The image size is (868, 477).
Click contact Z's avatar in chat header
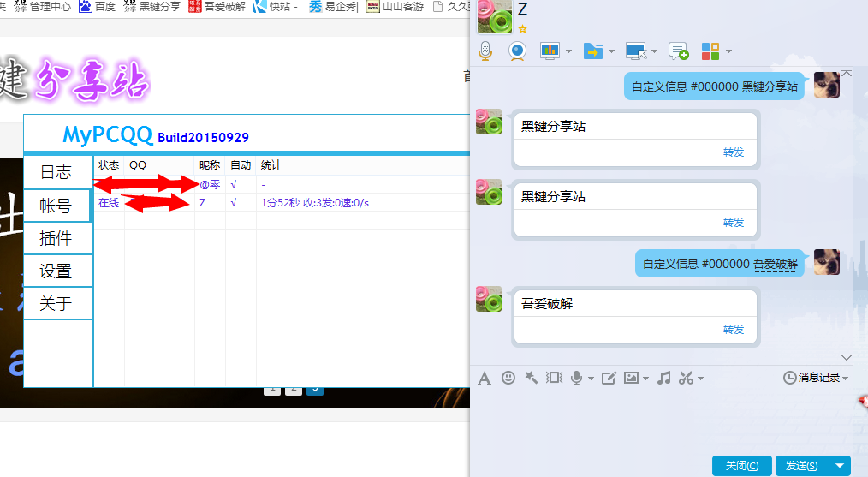click(494, 16)
